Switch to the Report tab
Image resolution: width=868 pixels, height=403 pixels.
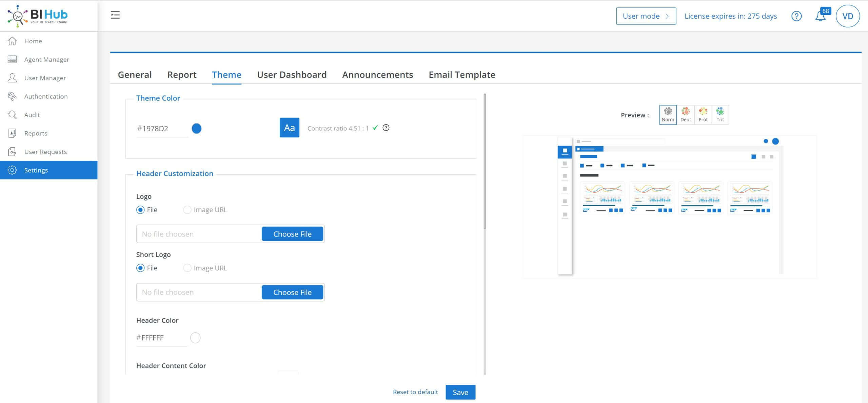coord(182,75)
